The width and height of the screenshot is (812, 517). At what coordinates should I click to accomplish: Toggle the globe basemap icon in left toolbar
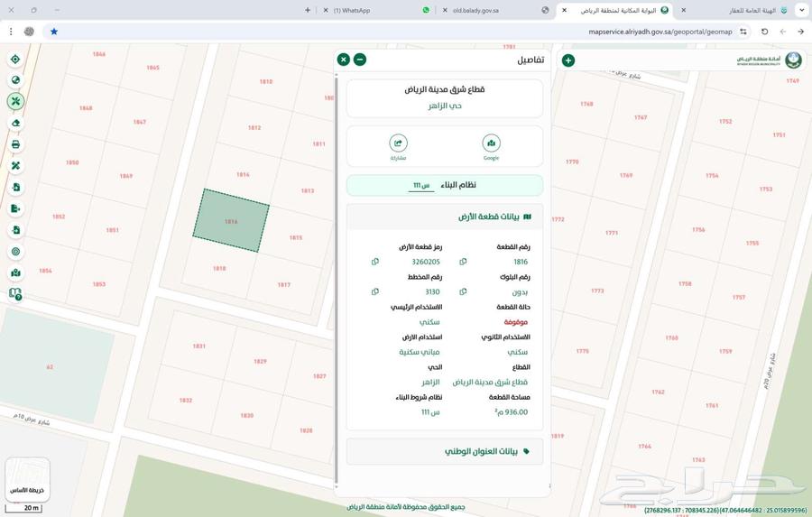[15, 80]
